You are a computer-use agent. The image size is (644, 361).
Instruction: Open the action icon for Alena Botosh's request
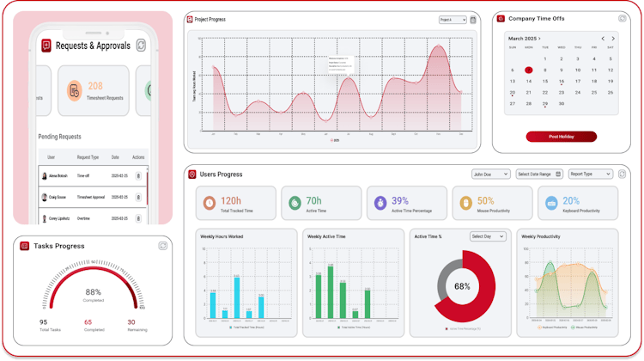138,175
